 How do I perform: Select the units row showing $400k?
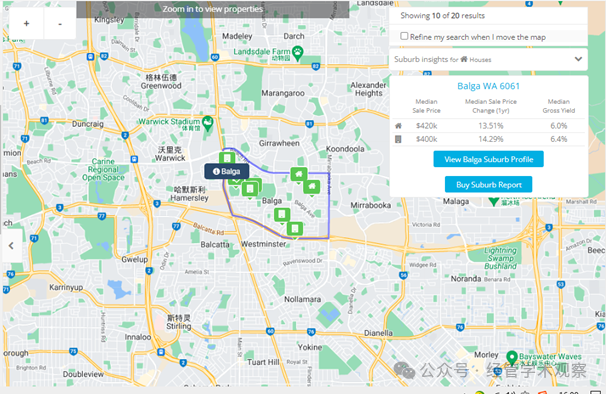pyautogui.click(x=489, y=139)
